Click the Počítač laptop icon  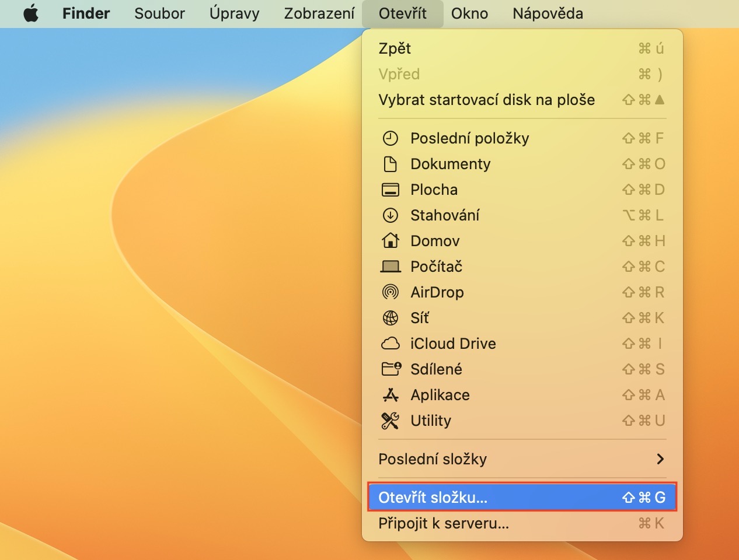[390, 267]
